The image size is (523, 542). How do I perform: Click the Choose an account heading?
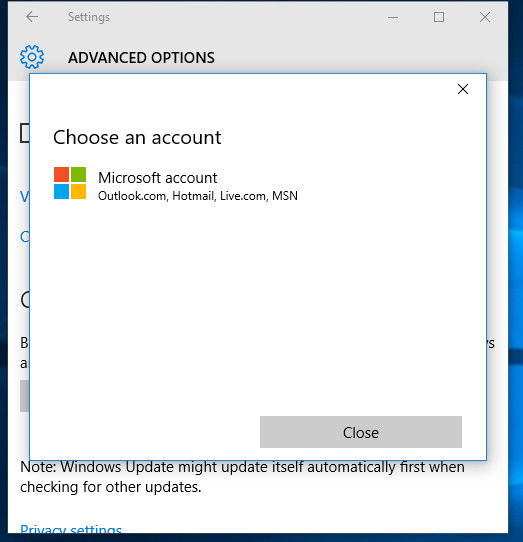(137, 138)
